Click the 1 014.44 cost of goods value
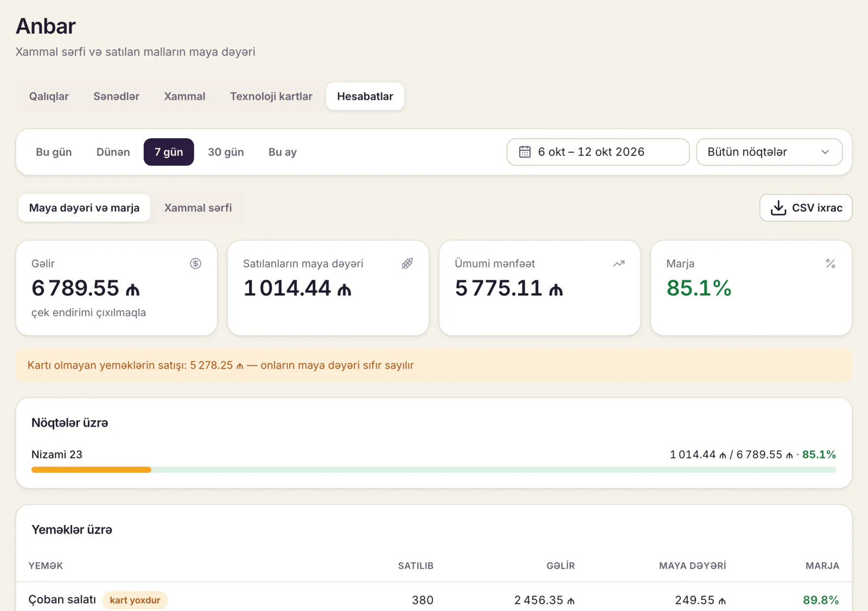868x611 pixels. tap(297, 288)
